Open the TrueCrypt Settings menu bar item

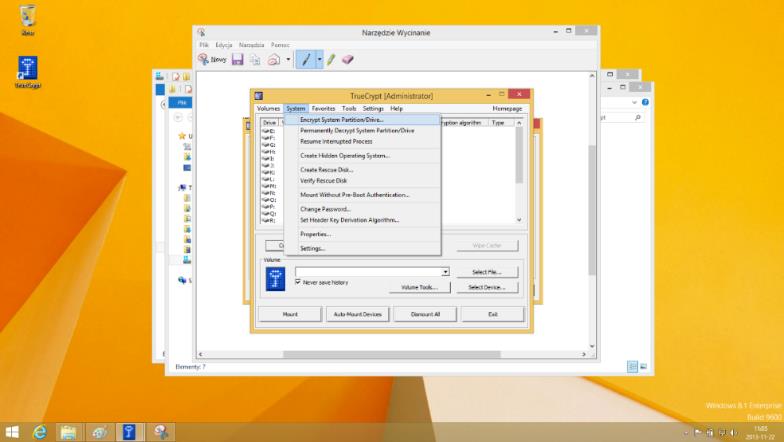click(373, 108)
